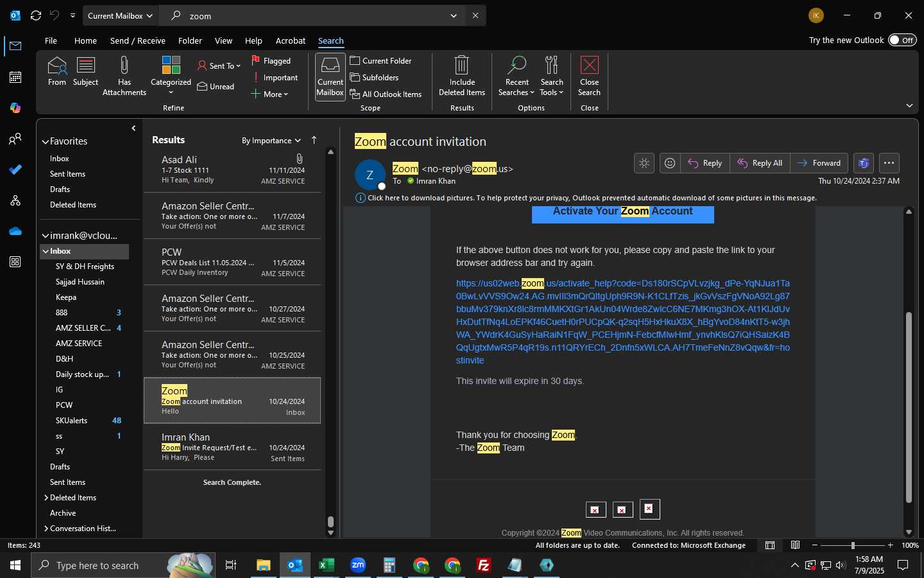924x578 pixels.
Task: Click the Undo icon in title bar
Action: tap(55, 15)
